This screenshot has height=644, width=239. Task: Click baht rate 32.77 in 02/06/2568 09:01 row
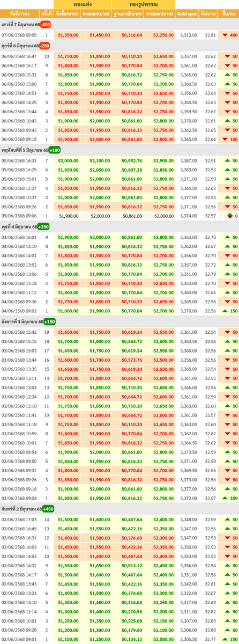point(211,639)
